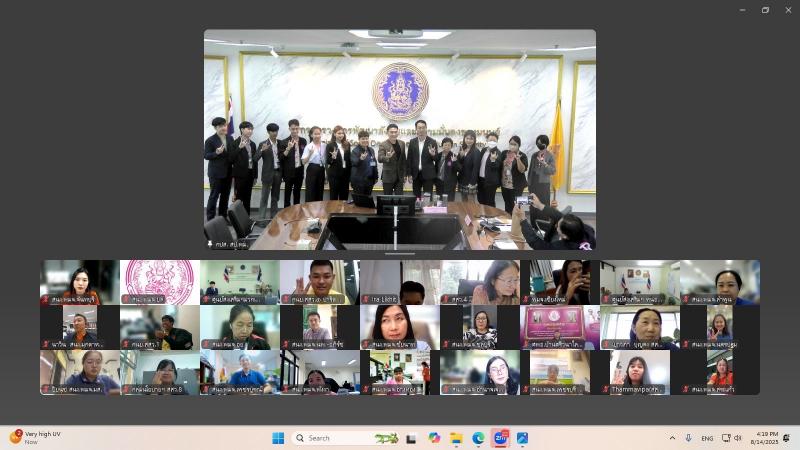The height and width of the screenshot is (450, 800).
Task: Select the tile showing only a head top
Action: pyautogui.click(x=399, y=282)
